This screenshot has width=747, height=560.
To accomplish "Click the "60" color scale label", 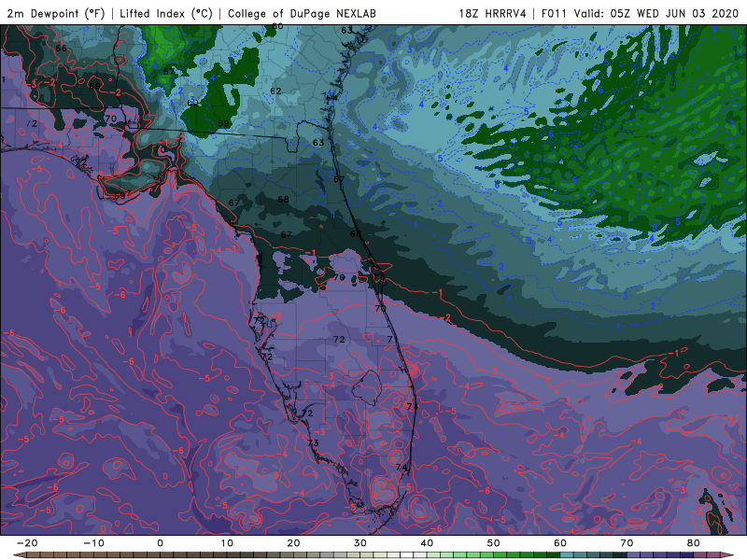I will [x=560, y=543].
